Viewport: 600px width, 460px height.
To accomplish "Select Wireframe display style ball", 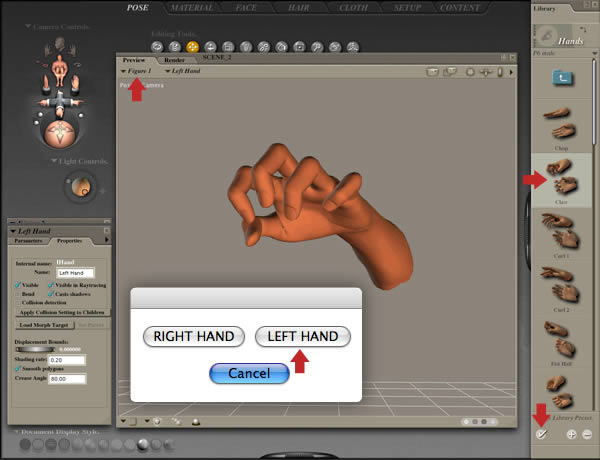I will [51, 445].
